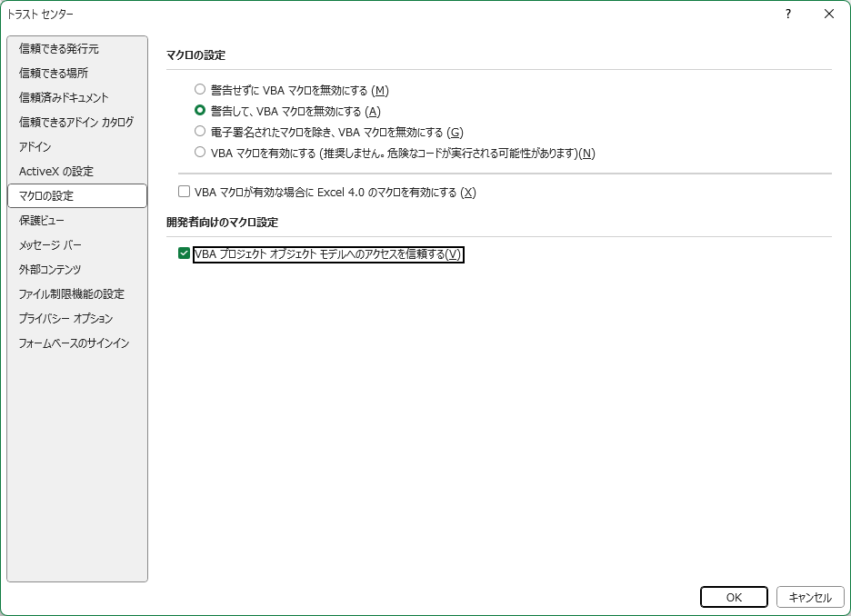Go to 信頼できるアドイン カタログ section
The width and height of the screenshot is (851, 616).
76,122
